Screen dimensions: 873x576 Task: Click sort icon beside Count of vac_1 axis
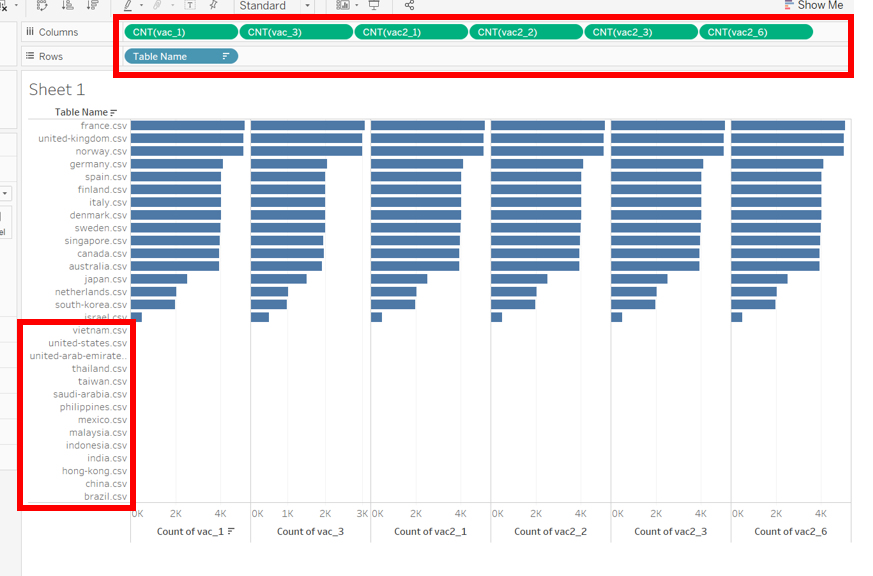pos(231,531)
